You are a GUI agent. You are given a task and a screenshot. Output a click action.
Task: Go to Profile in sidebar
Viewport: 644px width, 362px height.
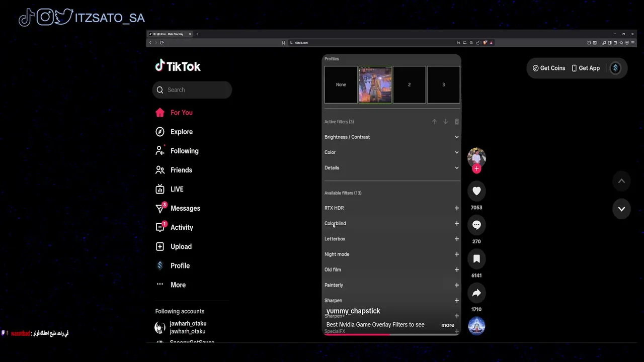pyautogui.click(x=173, y=265)
